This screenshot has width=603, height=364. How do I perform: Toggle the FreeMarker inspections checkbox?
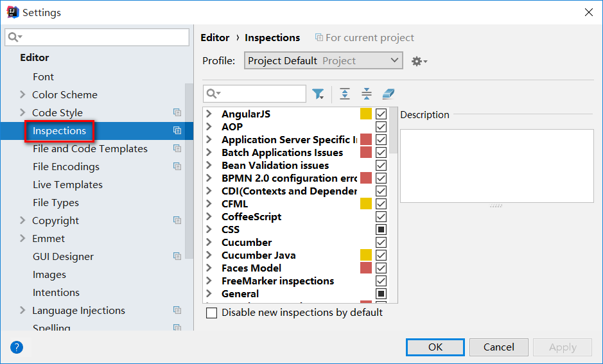click(x=381, y=281)
